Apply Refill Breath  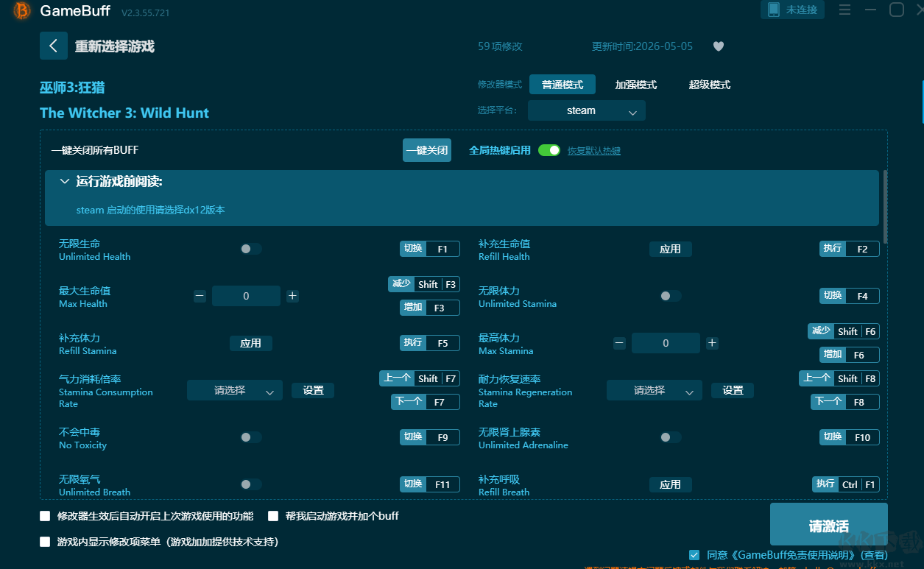670,484
